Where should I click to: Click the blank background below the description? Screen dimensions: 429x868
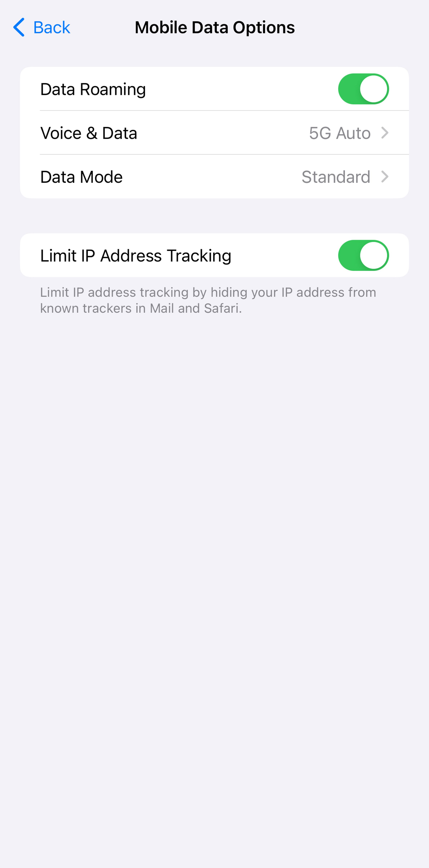214,573
